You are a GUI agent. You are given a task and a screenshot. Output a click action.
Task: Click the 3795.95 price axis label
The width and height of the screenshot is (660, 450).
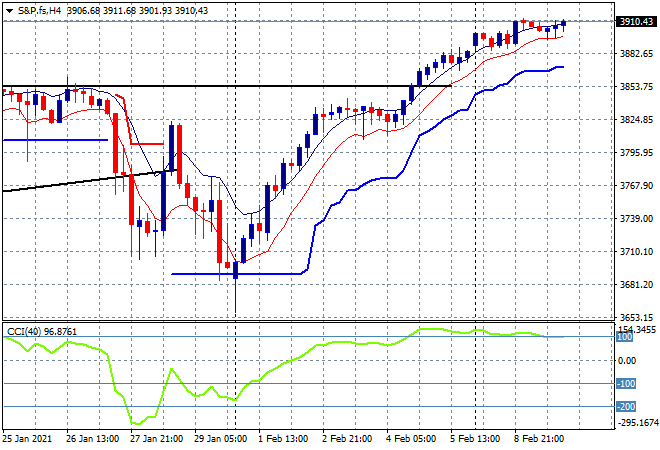pyautogui.click(x=636, y=152)
